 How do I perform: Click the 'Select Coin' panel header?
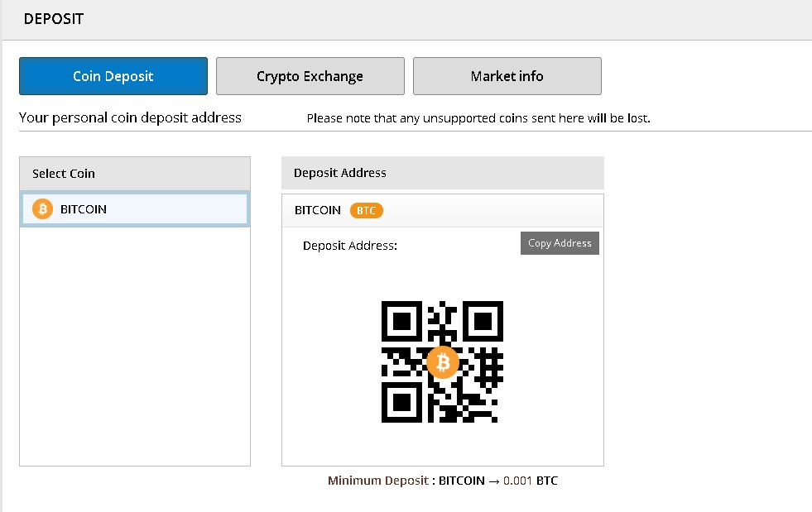tap(135, 174)
